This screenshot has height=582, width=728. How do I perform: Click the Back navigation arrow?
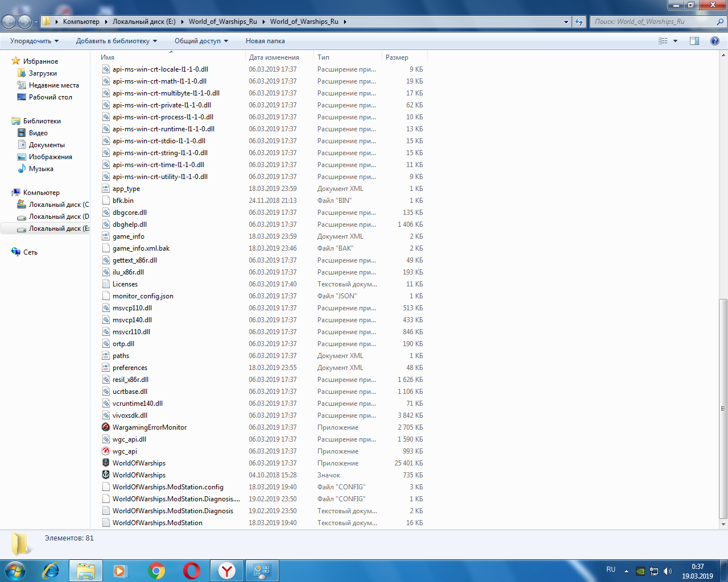(x=9, y=22)
